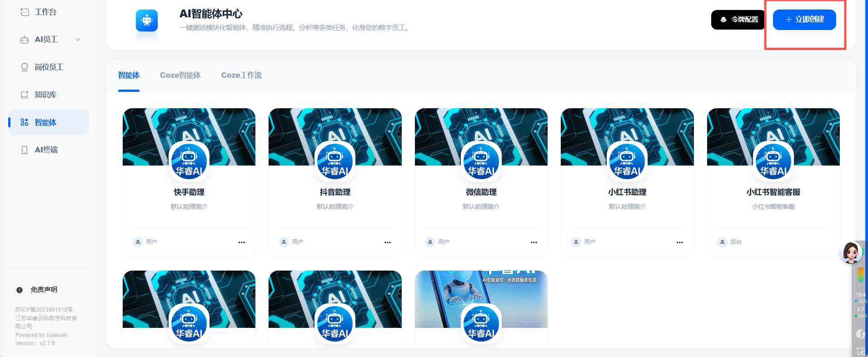
Task: Click the 立即创建 button
Action: pyautogui.click(x=804, y=20)
